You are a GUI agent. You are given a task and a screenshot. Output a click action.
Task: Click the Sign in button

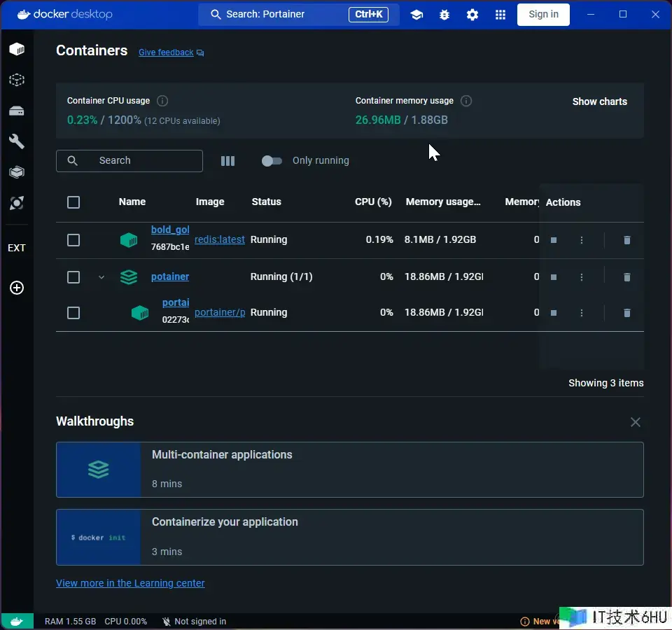point(543,15)
